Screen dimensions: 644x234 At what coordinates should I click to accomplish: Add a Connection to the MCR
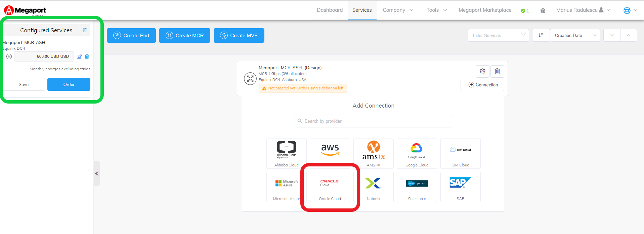483,85
